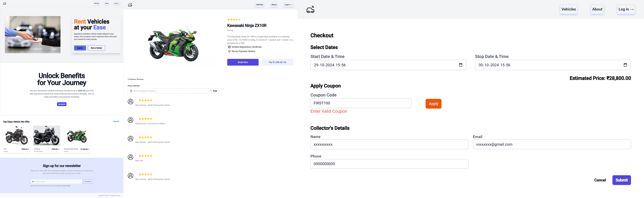Click the avatar beside 'Vehicle was in very Good Condition' review
Image resolution: width=644 pixels, height=198 pixels.
click(130, 120)
